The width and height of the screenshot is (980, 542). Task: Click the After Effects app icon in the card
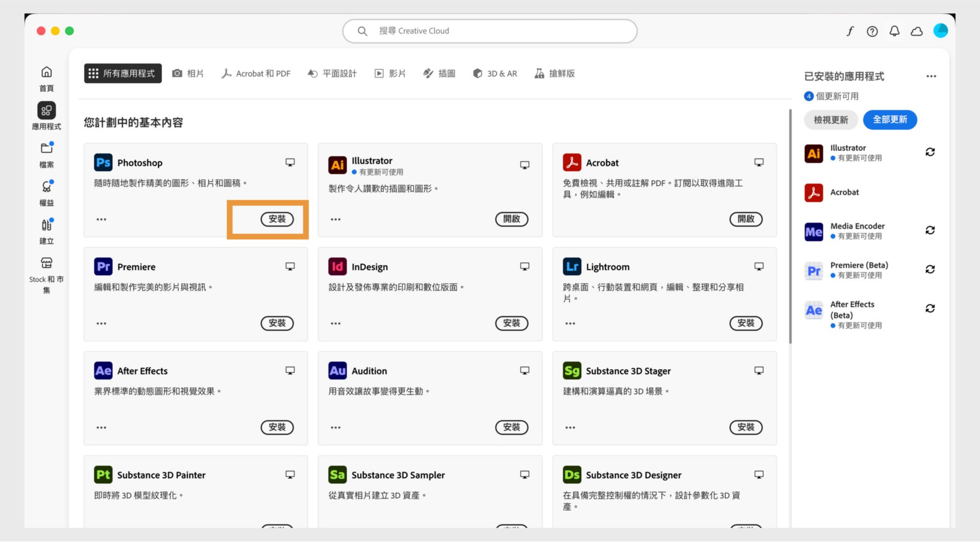pyautogui.click(x=103, y=371)
